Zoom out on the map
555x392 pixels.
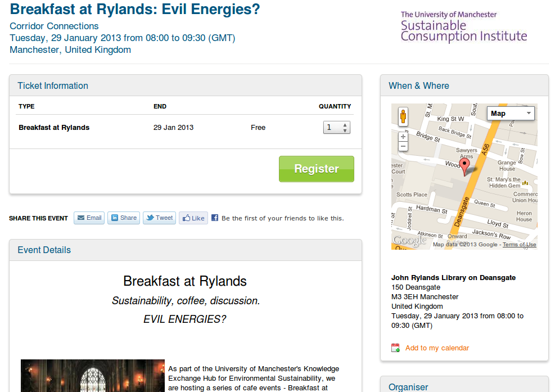pos(403,146)
